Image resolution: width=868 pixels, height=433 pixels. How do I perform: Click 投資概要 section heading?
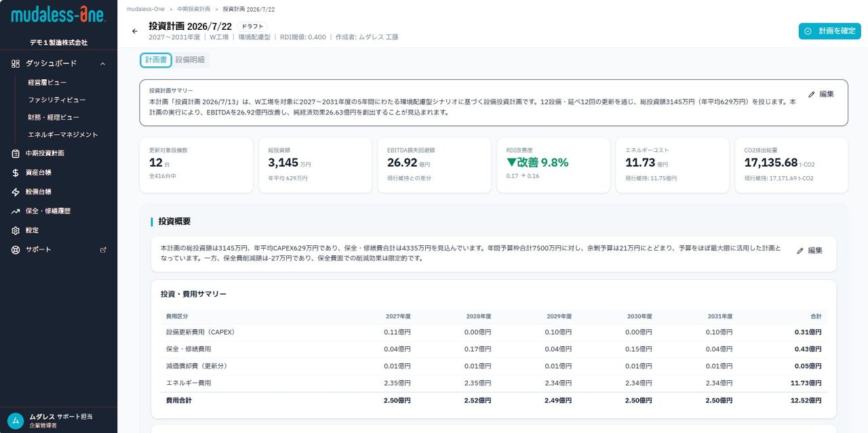[x=174, y=221]
